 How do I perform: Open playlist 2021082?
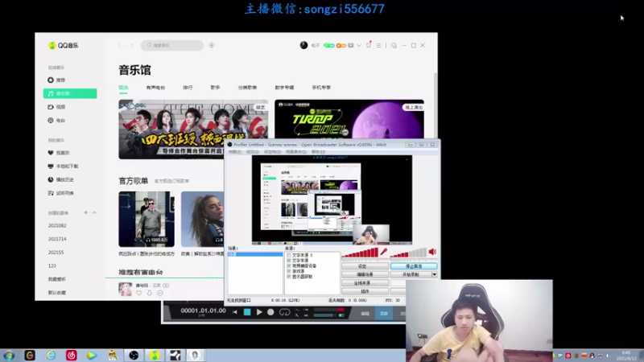(x=57, y=226)
